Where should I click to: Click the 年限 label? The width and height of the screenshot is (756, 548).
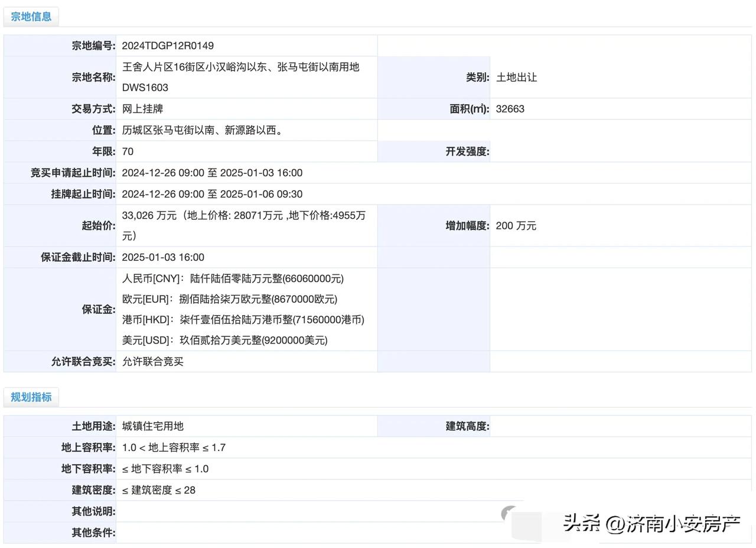tap(103, 151)
